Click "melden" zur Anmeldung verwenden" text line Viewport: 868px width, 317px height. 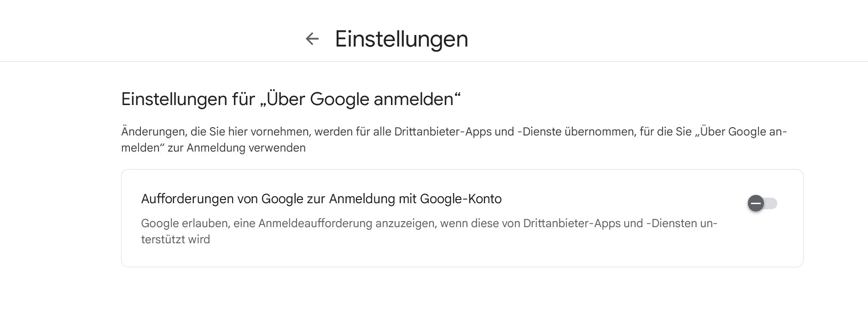coord(213,148)
